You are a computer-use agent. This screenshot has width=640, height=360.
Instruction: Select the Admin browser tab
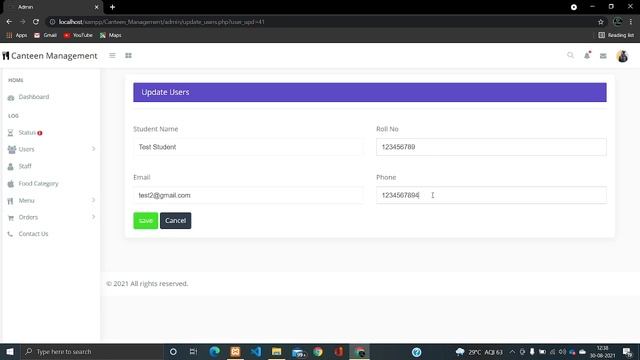pyautogui.click(x=52, y=7)
